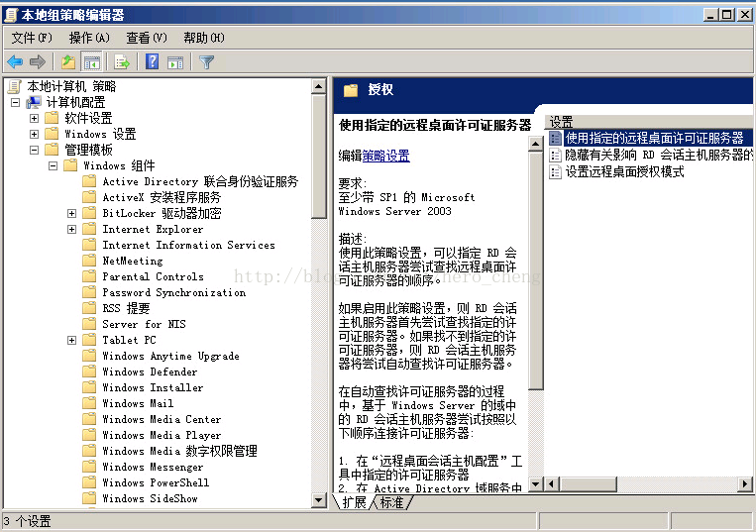Open the 文件(F) menu

point(32,38)
